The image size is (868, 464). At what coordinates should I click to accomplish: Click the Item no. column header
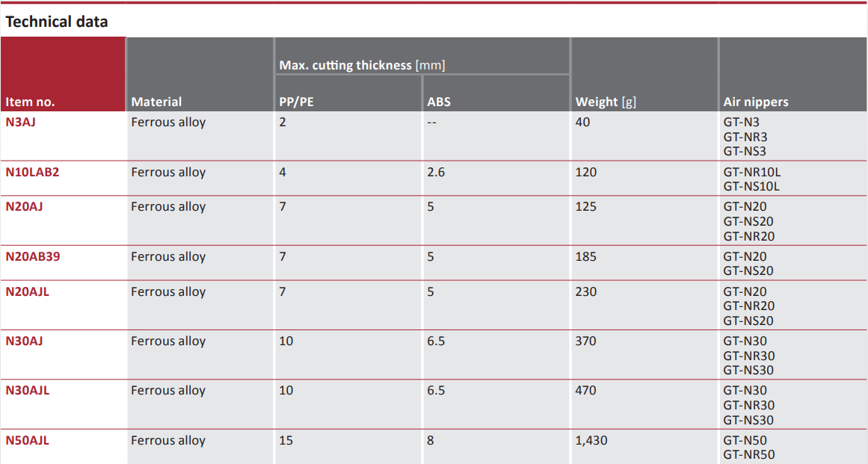point(30,102)
